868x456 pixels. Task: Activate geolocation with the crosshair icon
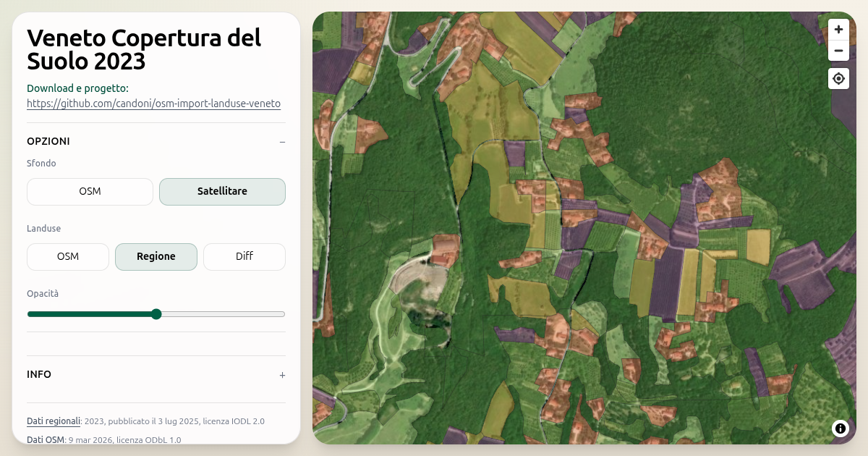point(838,78)
